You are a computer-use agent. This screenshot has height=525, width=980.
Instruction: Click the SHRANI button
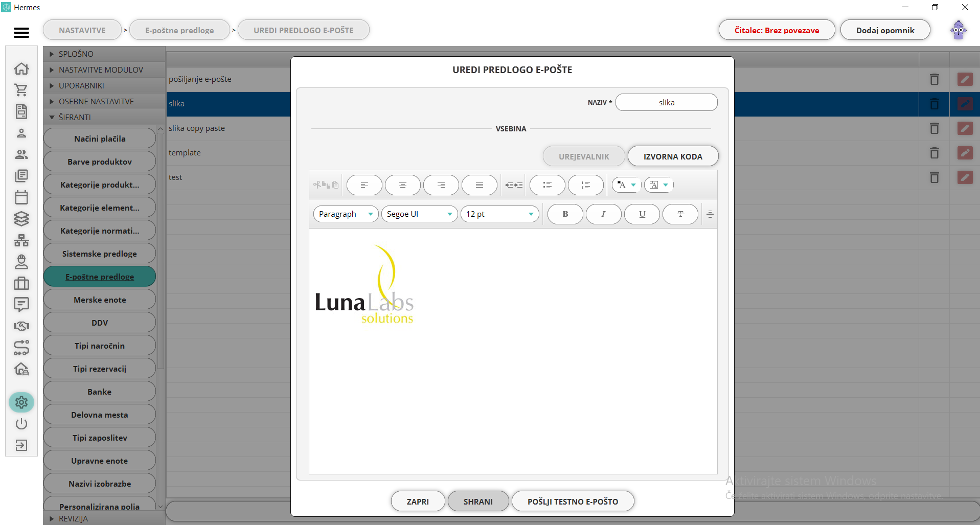(x=478, y=501)
